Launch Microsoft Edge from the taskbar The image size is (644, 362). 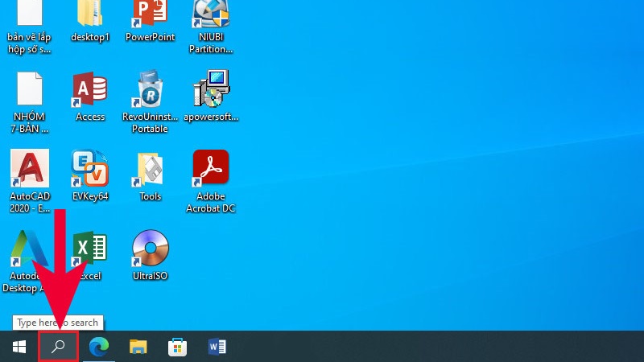coord(99,347)
